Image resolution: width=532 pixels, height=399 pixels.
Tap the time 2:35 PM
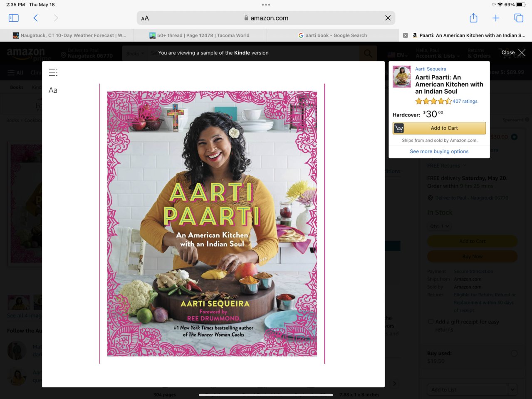[15, 5]
